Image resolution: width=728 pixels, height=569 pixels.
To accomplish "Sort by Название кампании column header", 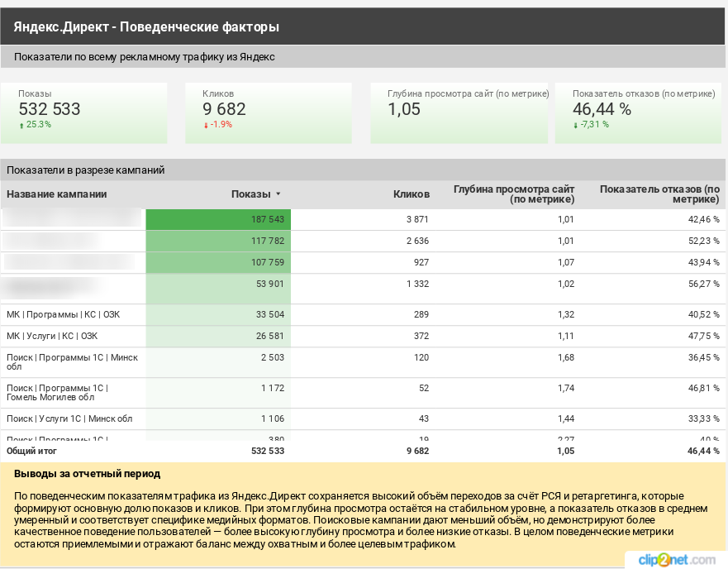I will 57,194.
